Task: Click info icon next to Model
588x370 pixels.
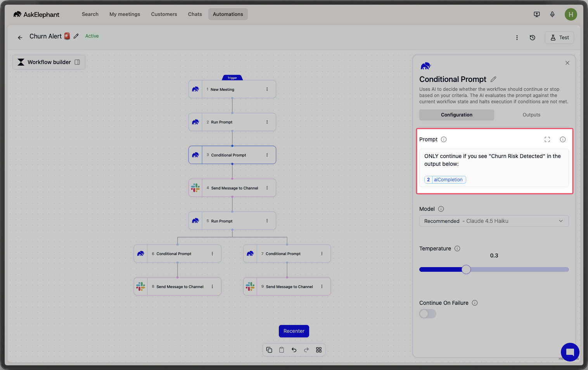Action: (x=441, y=209)
